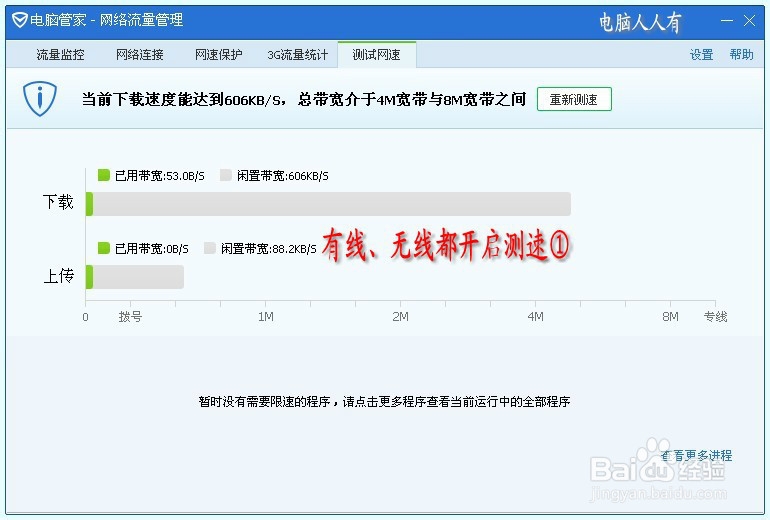Click the 8M axis label

pos(670,317)
